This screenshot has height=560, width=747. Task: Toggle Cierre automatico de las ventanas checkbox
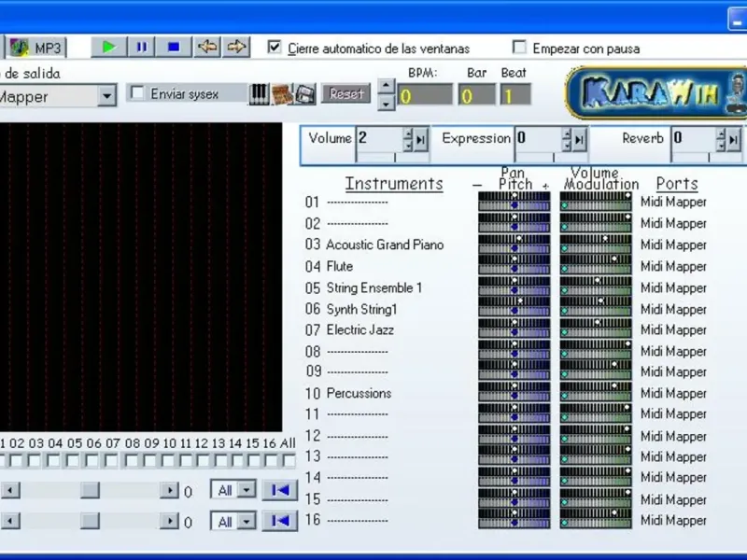pyautogui.click(x=275, y=48)
